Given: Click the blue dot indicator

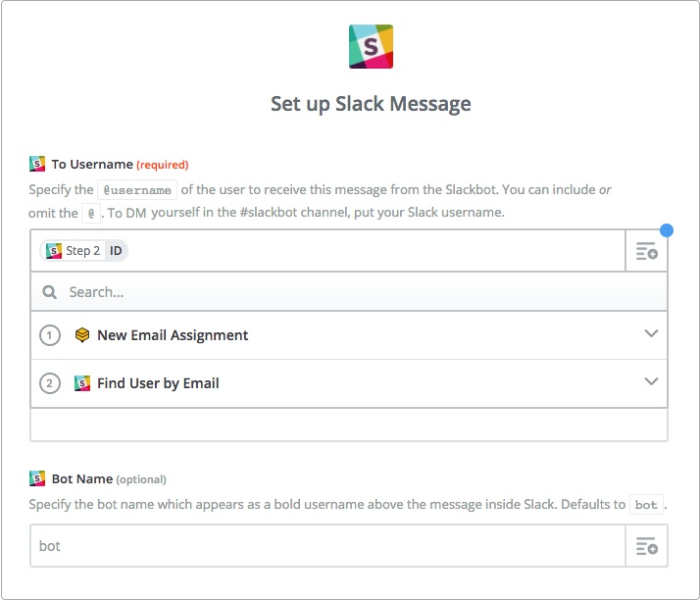Looking at the screenshot, I should [667, 230].
